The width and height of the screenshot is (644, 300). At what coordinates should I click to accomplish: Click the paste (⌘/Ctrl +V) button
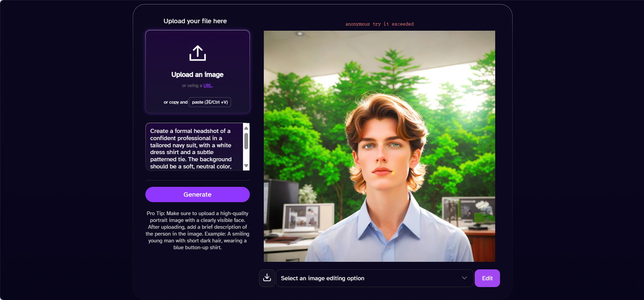click(210, 102)
